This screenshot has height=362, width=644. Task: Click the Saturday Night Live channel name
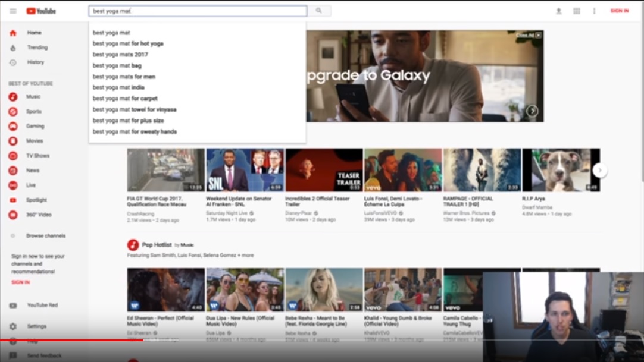point(227,213)
